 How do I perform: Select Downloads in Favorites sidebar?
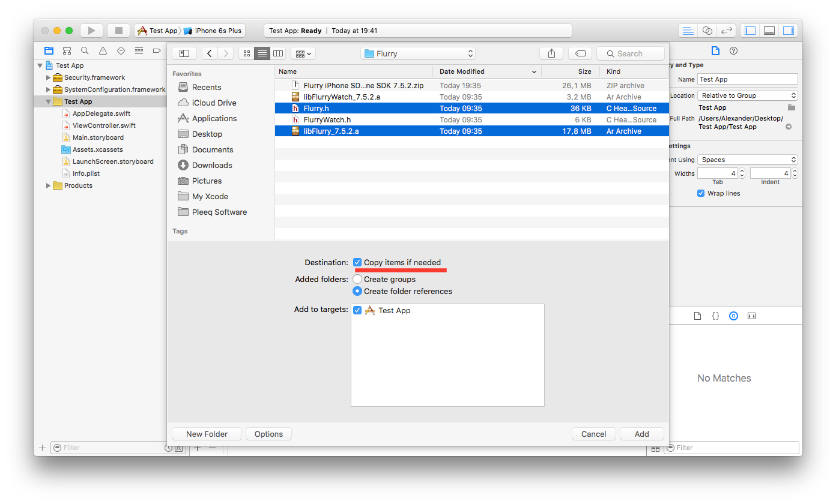212,165
